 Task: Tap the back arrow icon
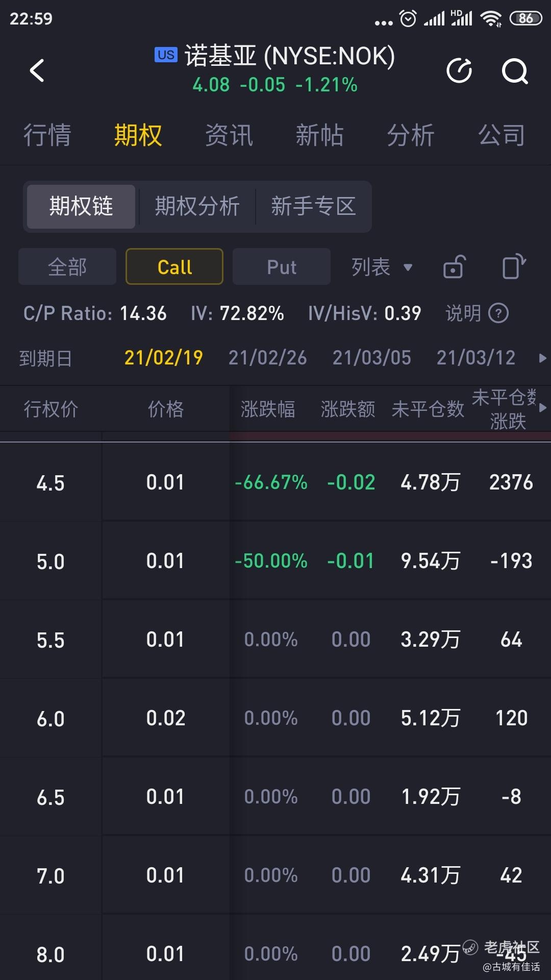[37, 70]
